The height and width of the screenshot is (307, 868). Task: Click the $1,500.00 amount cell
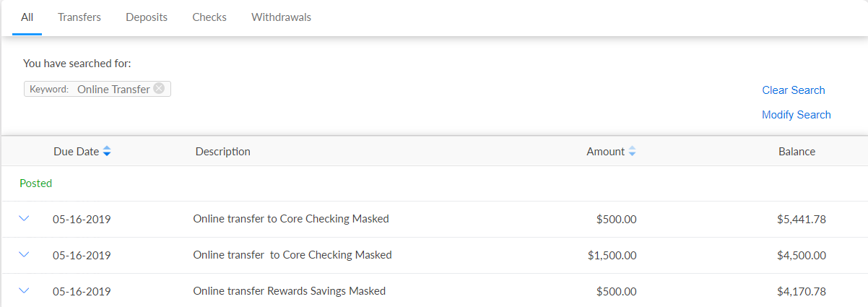612,255
